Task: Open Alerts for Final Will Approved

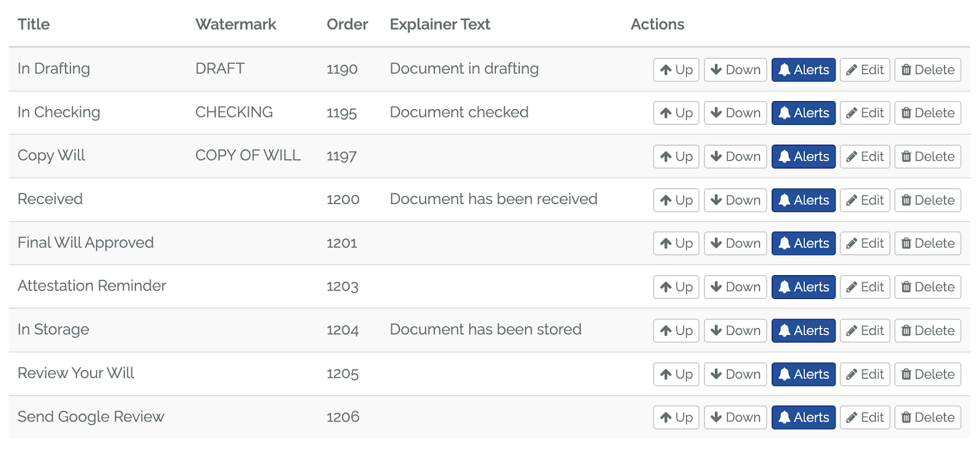Action: (x=803, y=243)
